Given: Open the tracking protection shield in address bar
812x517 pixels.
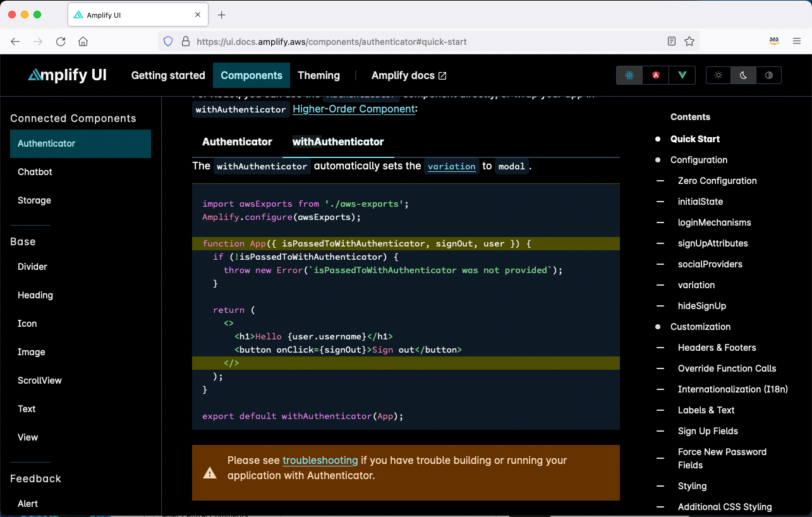Looking at the screenshot, I should coord(167,41).
